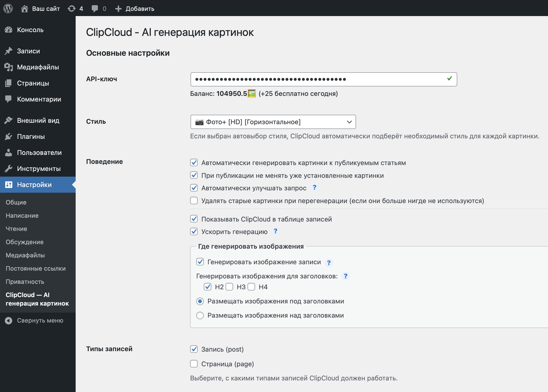This screenshot has width=548, height=392.
Task: Click the help icon next to Ускорить генерацию
Action: click(x=275, y=231)
